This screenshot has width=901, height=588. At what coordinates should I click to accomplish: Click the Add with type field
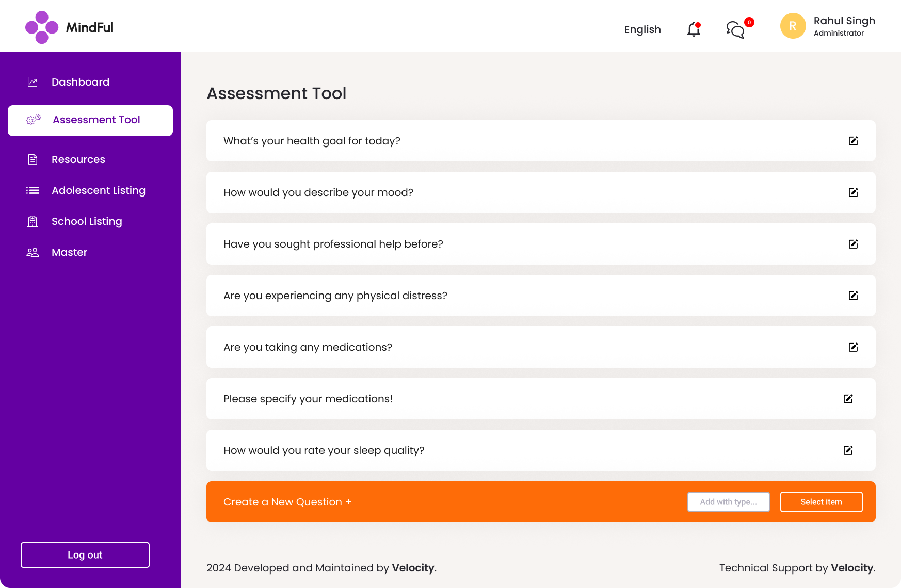coord(728,501)
